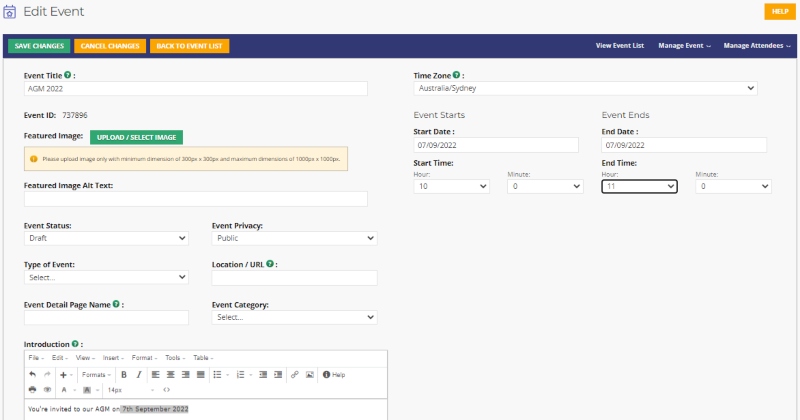Open the editor Format menu
Screen dimensions: 800x420
pyautogui.click(x=144, y=358)
